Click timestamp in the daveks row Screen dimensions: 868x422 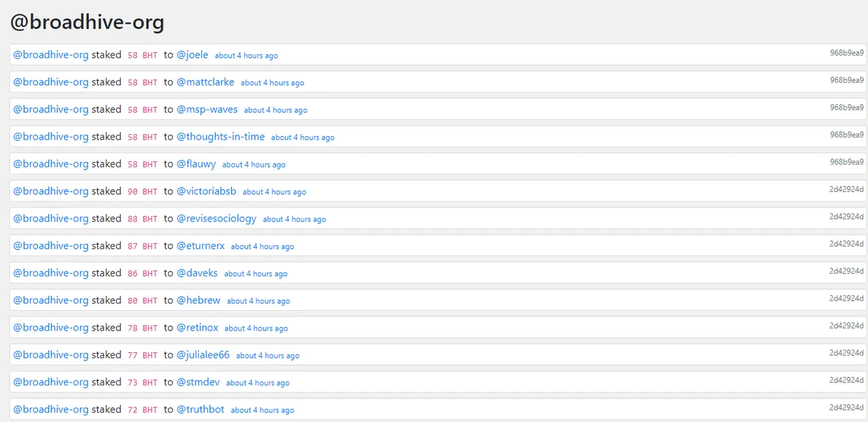click(256, 274)
